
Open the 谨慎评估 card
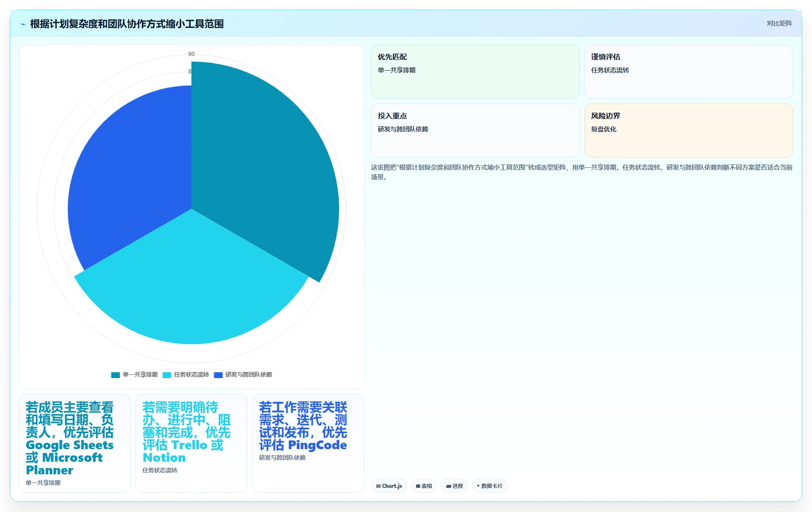click(689, 72)
